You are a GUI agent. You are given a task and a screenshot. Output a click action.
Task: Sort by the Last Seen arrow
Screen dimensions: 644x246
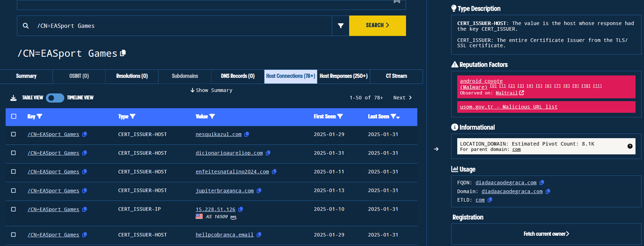pos(399,117)
